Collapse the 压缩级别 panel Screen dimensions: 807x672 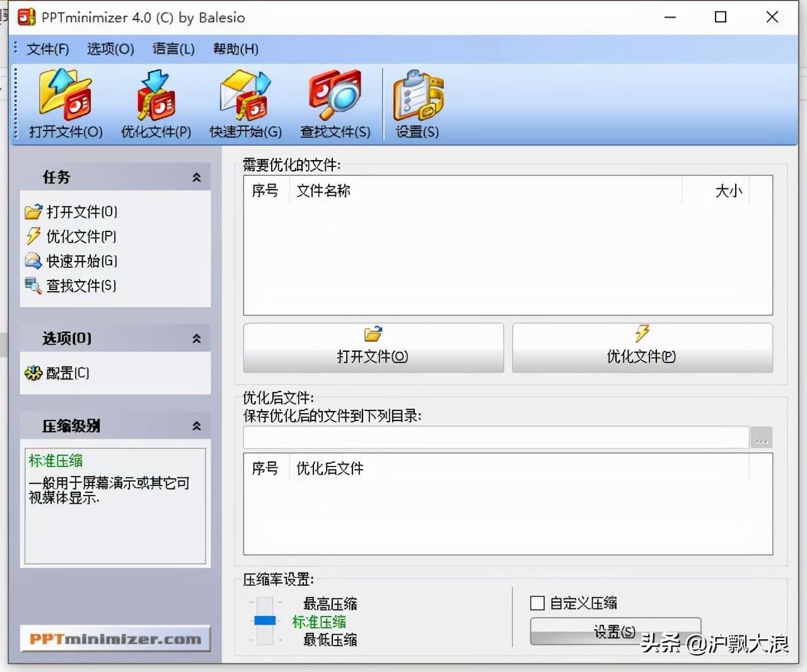197,426
